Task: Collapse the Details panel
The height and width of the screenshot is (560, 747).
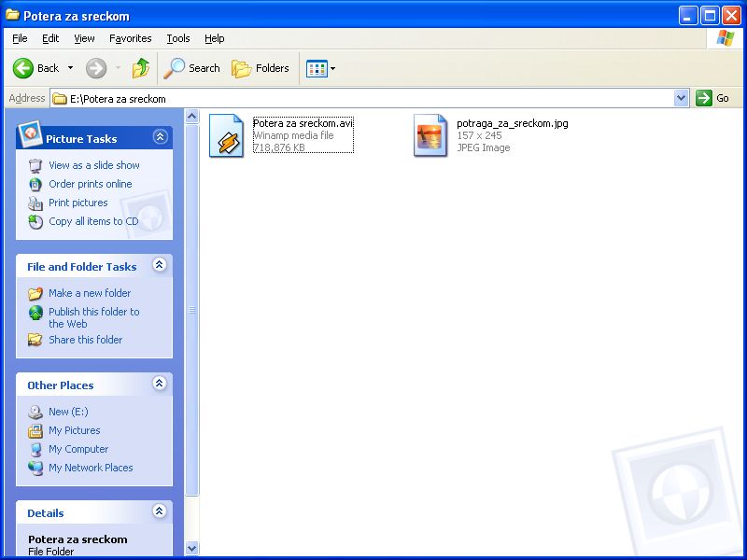Action: tap(159, 511)
